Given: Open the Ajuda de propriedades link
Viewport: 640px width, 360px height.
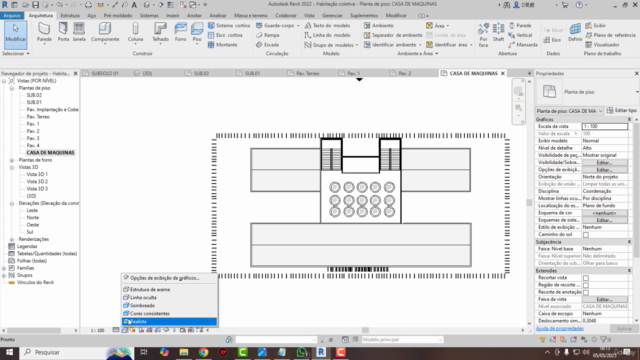Looking at the screenshot, I should 560,329.
